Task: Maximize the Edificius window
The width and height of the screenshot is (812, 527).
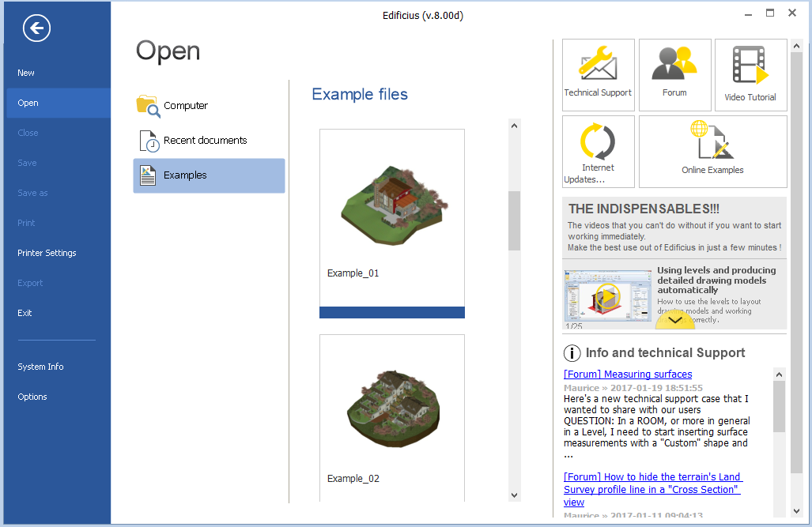Action: click(770, 13)
